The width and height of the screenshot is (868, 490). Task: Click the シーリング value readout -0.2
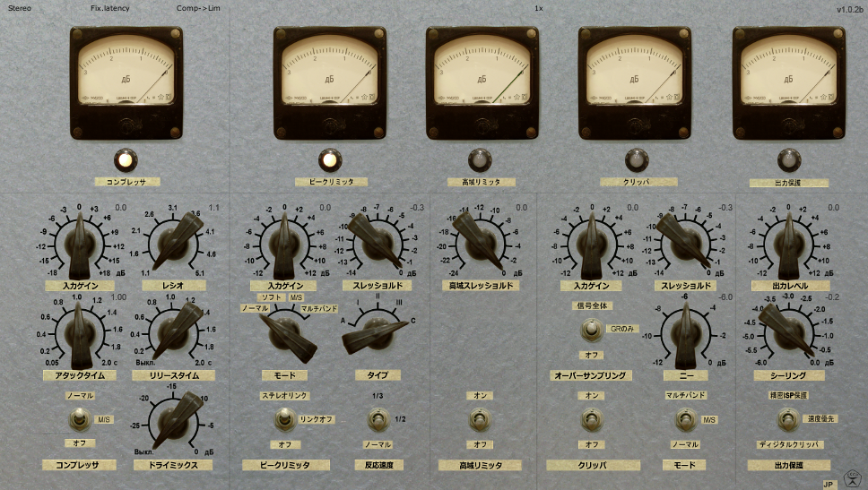click(832, 297)
